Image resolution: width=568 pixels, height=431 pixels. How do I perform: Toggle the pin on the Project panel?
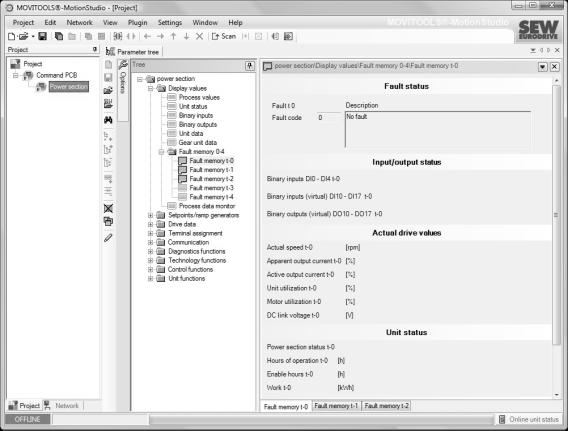point(95,49)
